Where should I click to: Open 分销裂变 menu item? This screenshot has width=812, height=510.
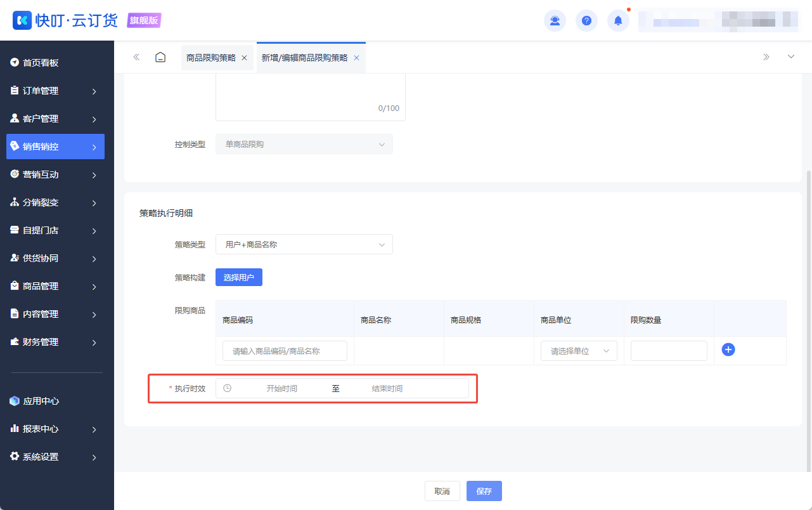coord(55,202)
